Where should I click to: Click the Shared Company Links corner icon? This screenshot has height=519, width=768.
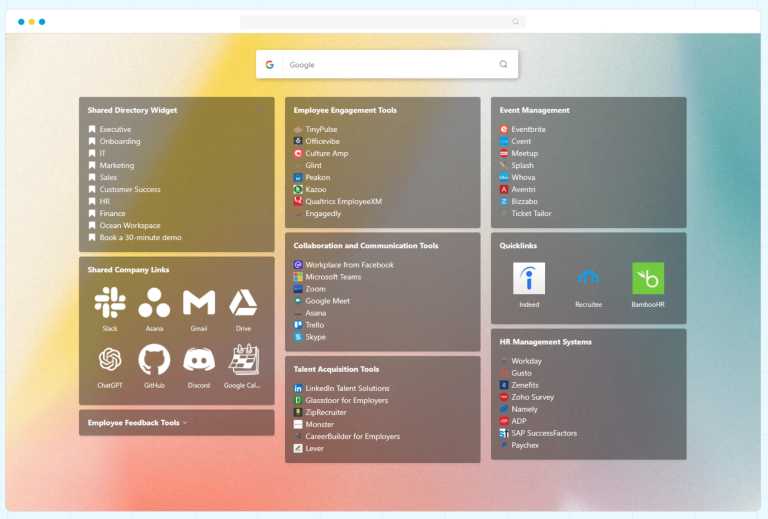[x=260, y=269]
